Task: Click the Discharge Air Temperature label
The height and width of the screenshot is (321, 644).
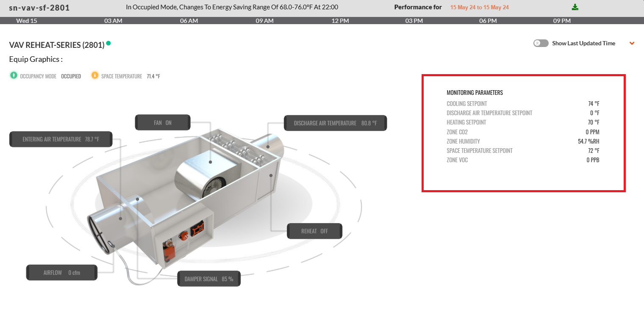Action: [x=335, y=123]
